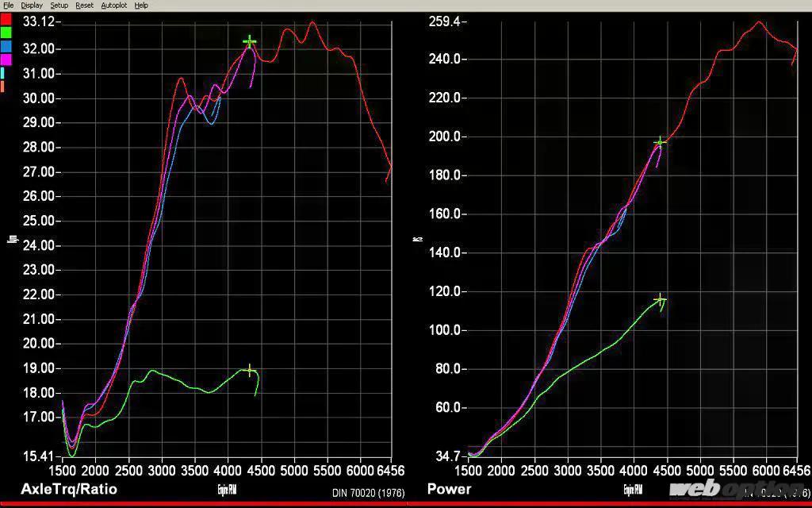Select the blue run color swatch

tap(6, 45)
